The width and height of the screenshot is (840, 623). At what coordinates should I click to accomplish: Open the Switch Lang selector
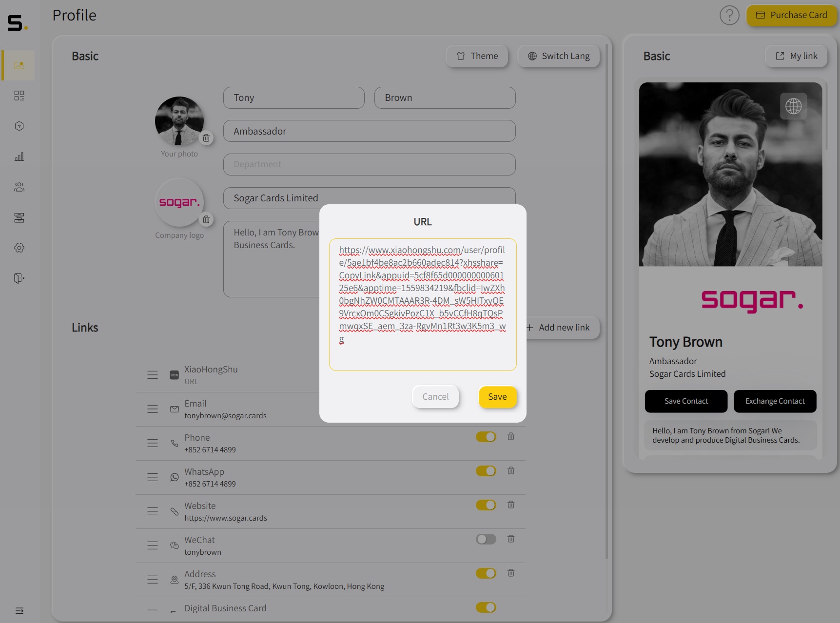pos(559,56)
